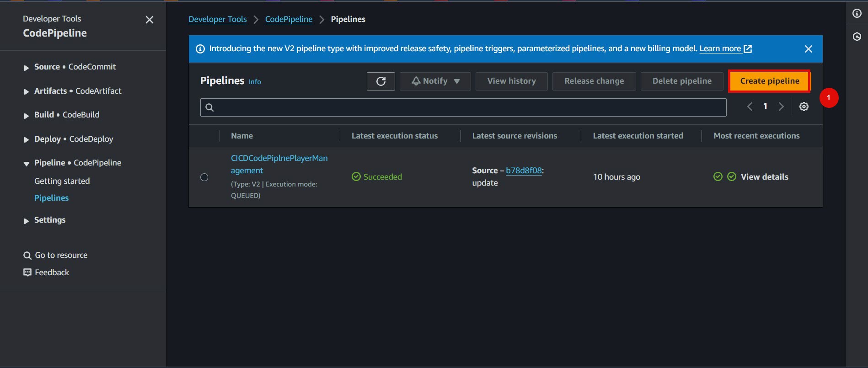868x368 pixels.
Task: Expand Build CodeBuild section
Action: tap(27, 116)
